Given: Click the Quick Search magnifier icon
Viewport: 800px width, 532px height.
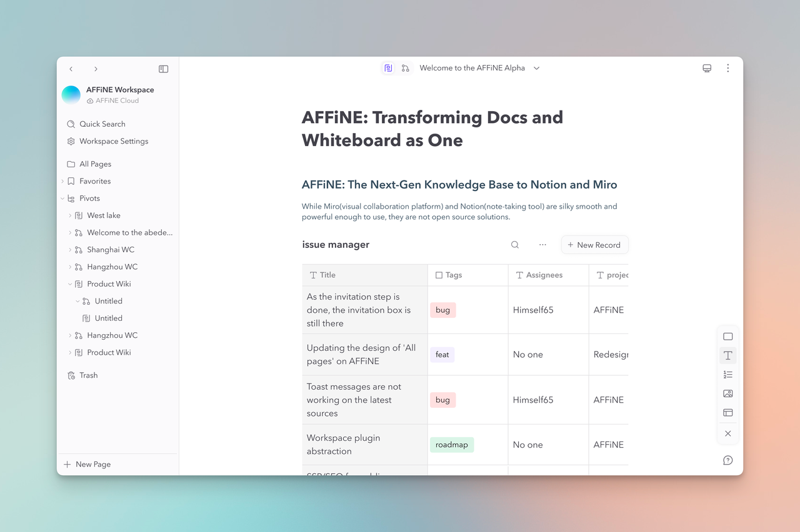Looking at the screenshot, I should [71, 124].
